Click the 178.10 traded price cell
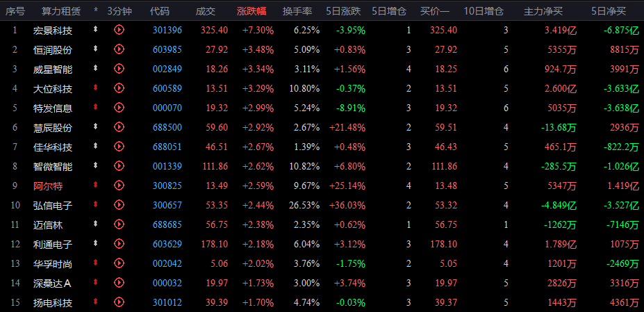 click(215, 244)
